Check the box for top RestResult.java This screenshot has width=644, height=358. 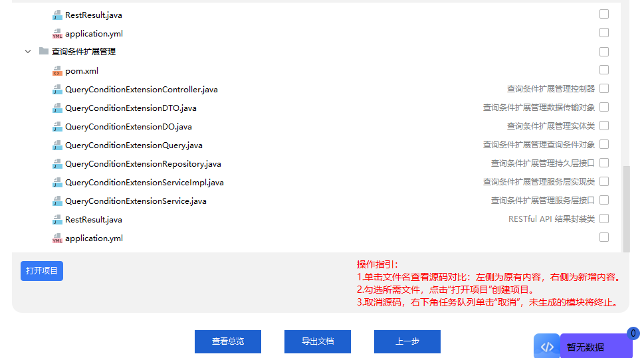click(603, 14)
